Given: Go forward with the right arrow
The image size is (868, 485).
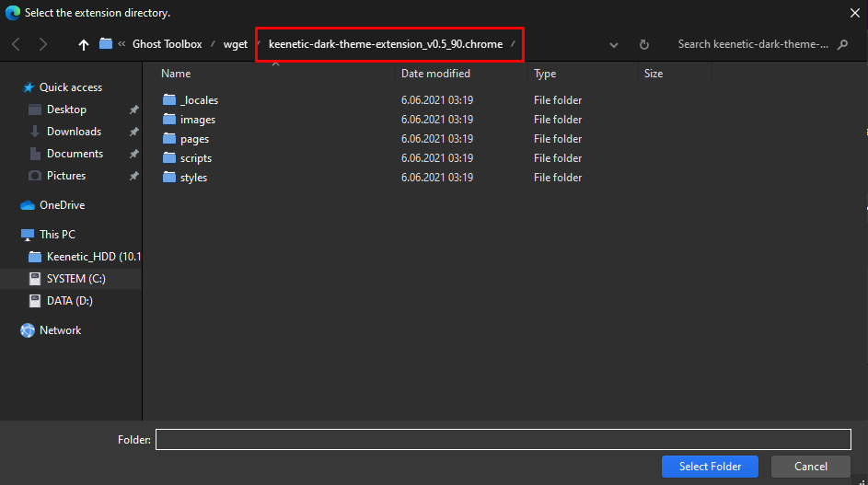Looking at the screenshot, I should [x=43, y=44].
